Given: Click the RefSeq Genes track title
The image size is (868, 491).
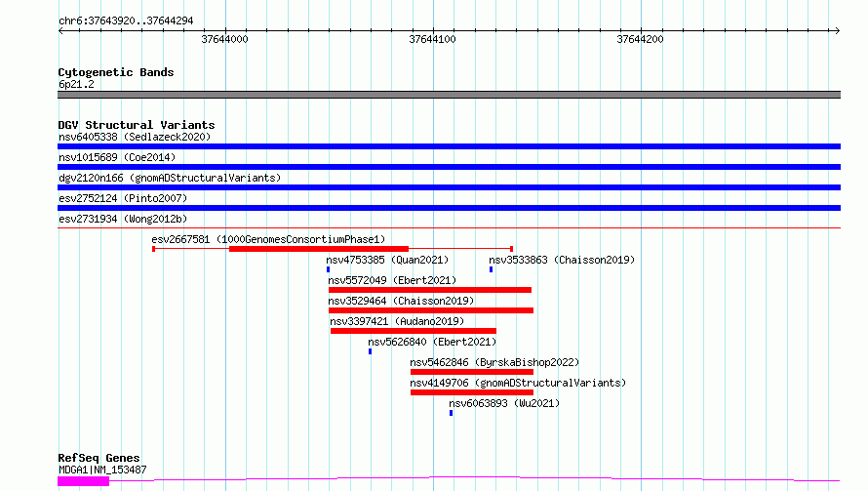Looking at the screenshot, I should 99,459.
